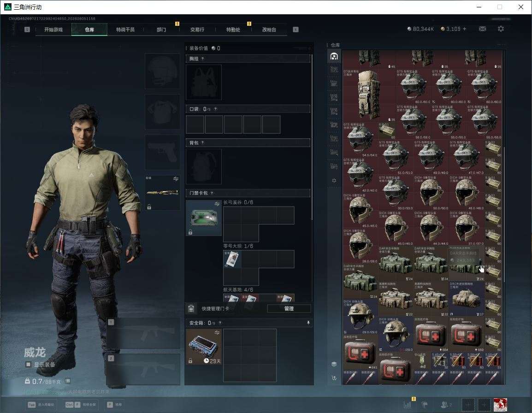Click the empty pistol equipment slot
532x413 pixels.
(x=162, y=153)
